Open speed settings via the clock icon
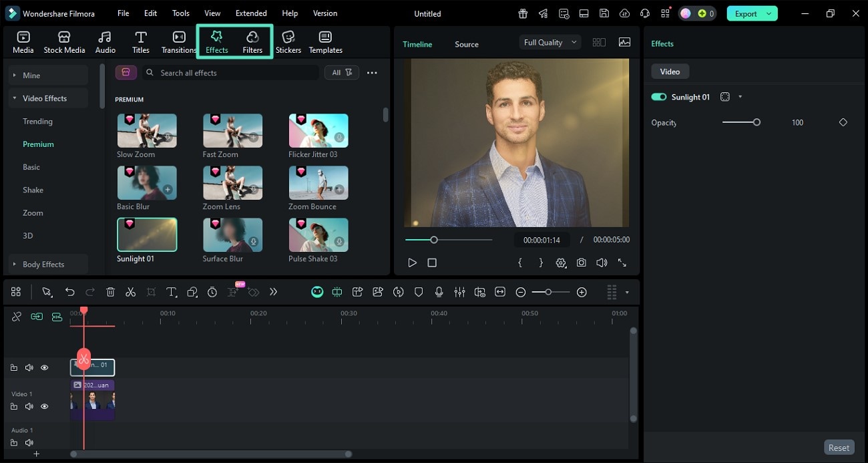Screen dimensions: 868x463 coord(212,292)
